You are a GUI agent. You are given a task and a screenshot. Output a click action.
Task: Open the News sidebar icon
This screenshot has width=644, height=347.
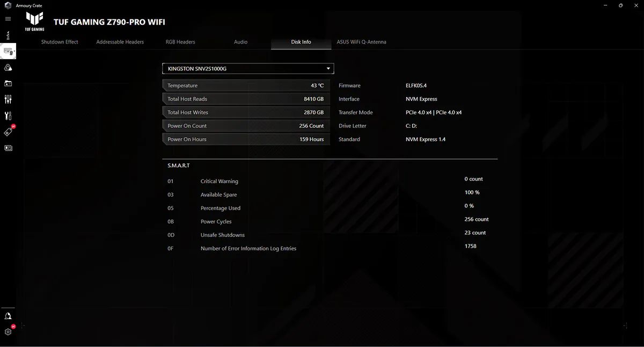pos(8,148)
